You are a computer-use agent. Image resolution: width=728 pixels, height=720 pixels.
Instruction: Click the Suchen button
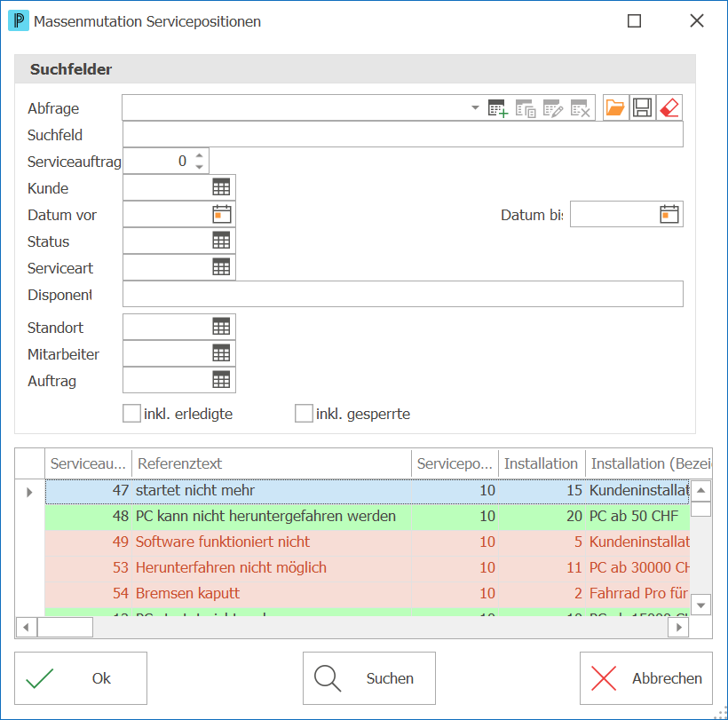pos(369,678)
